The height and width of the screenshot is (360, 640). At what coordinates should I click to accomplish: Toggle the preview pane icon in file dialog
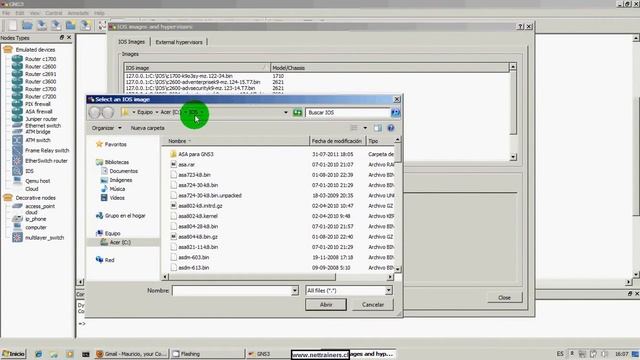[x=378, y=128]
